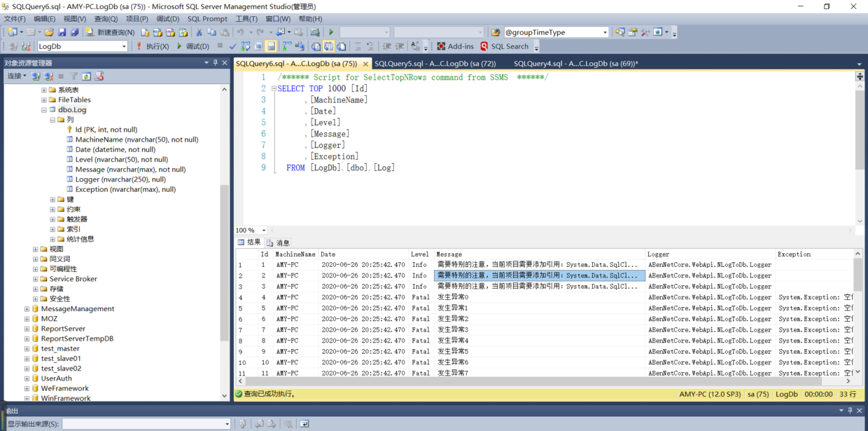Viewport: 868px width, 431px height.
Task: Select the Exception (nvarchar(max), null) column
Action: (125, 189)
